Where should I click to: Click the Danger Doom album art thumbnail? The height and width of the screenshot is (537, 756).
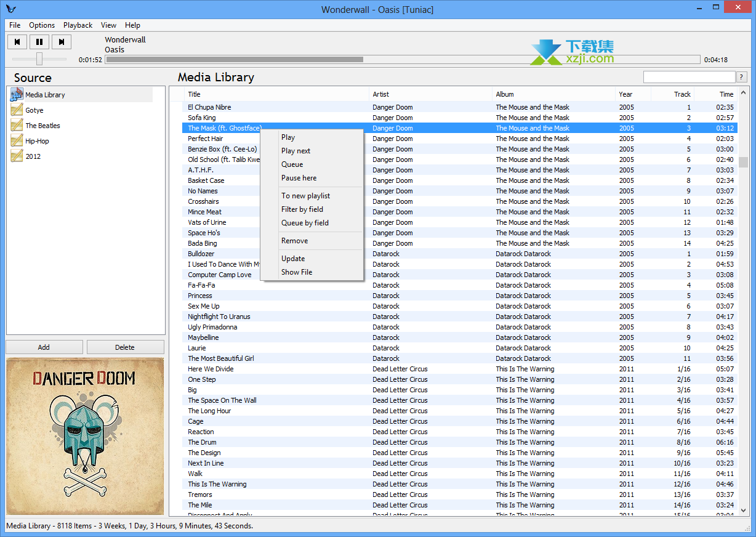(85, 436)
